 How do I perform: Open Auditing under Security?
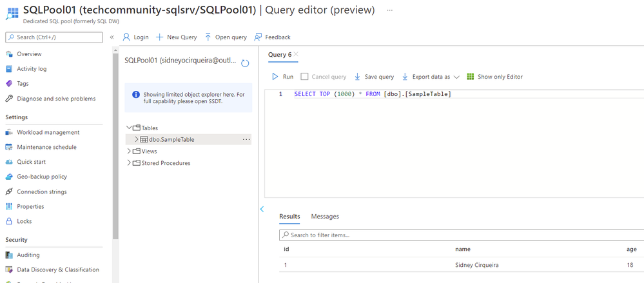tap(28, 255)
